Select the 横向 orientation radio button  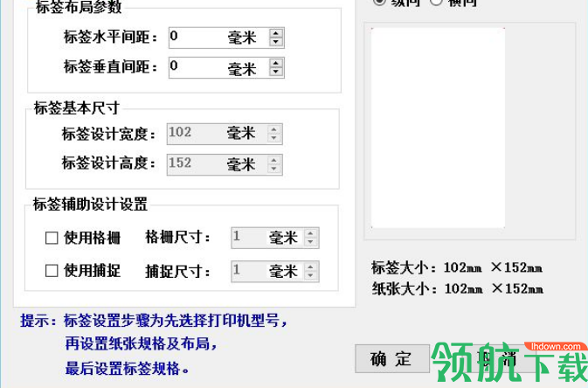point(436,2)
